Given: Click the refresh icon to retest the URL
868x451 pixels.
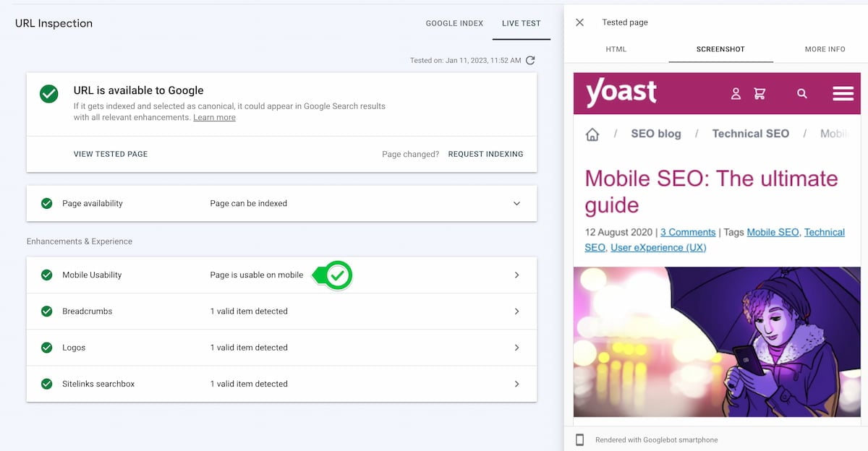Looking at the screenshot, I should pos(530,61).
